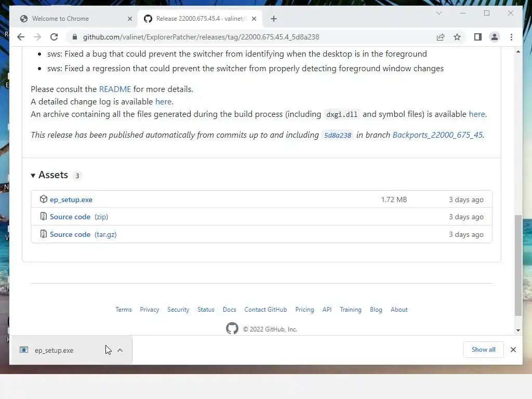
Task: Click the scrollbar down arrow
Action: tap(518, 330)
